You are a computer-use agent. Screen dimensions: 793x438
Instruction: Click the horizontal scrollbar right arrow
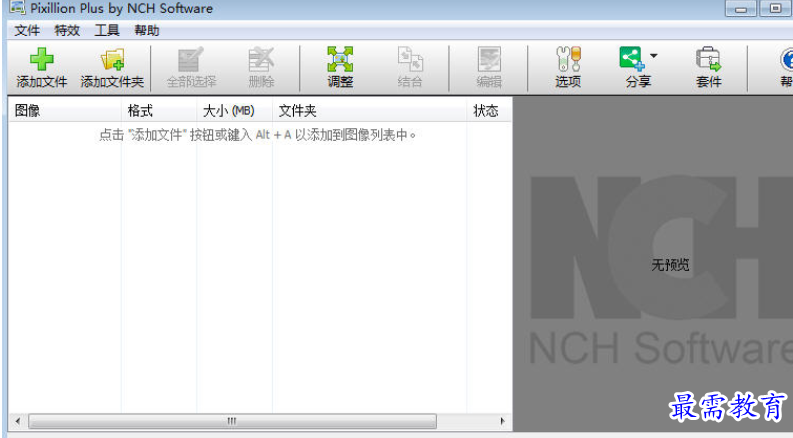tap(502, 421)
